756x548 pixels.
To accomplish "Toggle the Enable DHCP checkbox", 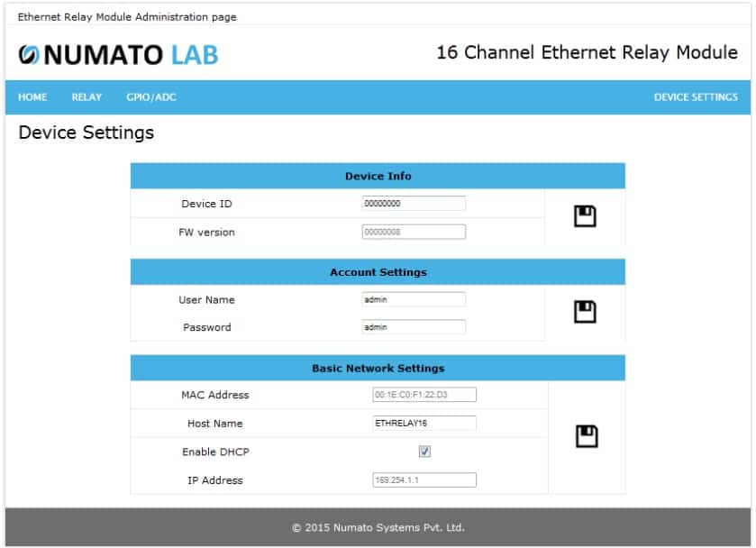I will (x=424, y=452).
